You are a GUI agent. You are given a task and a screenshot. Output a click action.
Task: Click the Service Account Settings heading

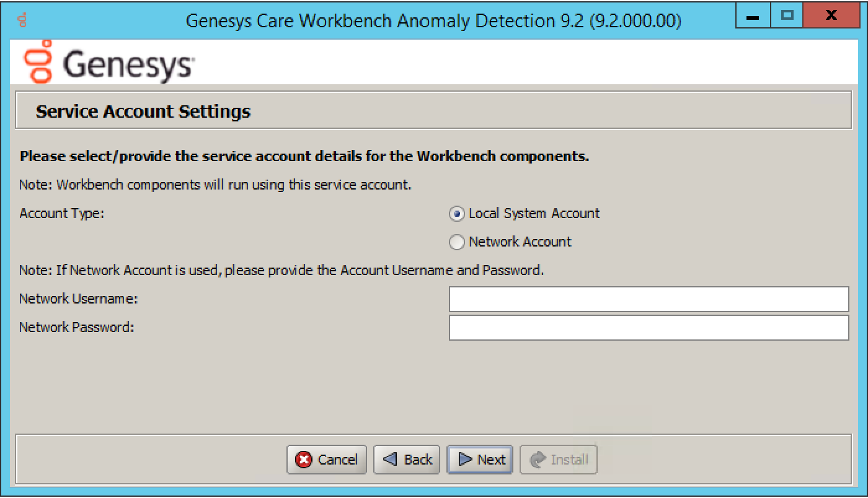(143, 111)
